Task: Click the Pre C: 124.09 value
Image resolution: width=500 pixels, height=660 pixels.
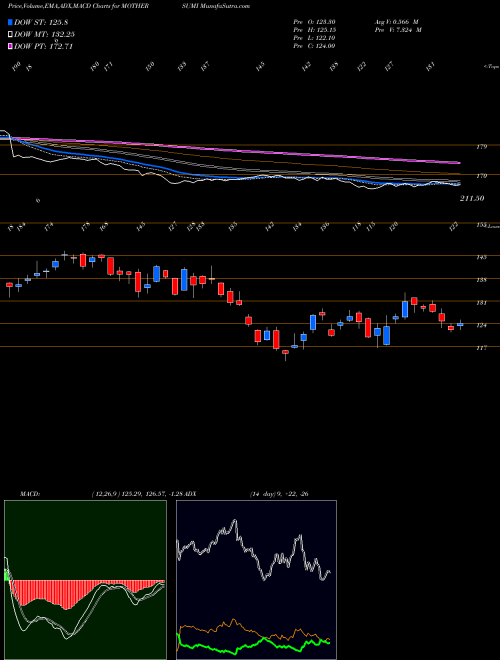Action: tap(314, 46)
